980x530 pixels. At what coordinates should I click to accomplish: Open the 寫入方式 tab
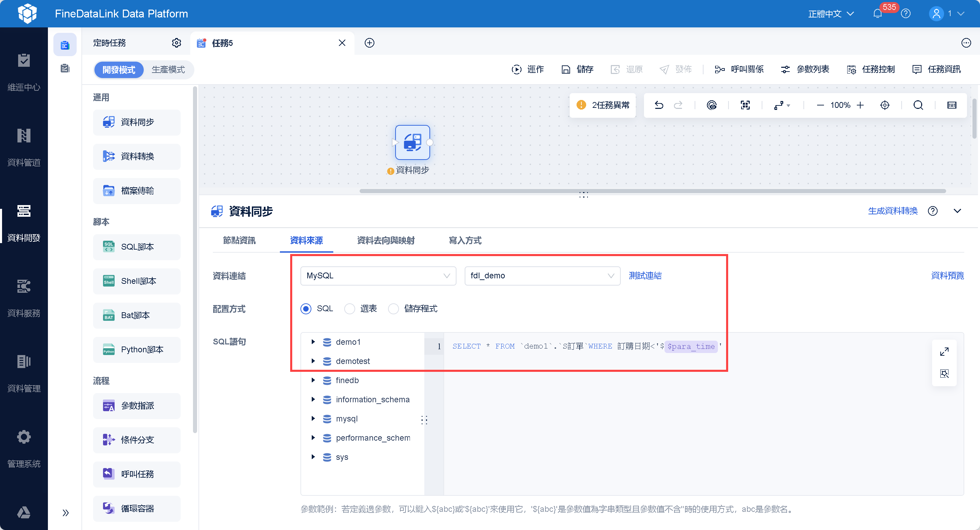[465, 240]
